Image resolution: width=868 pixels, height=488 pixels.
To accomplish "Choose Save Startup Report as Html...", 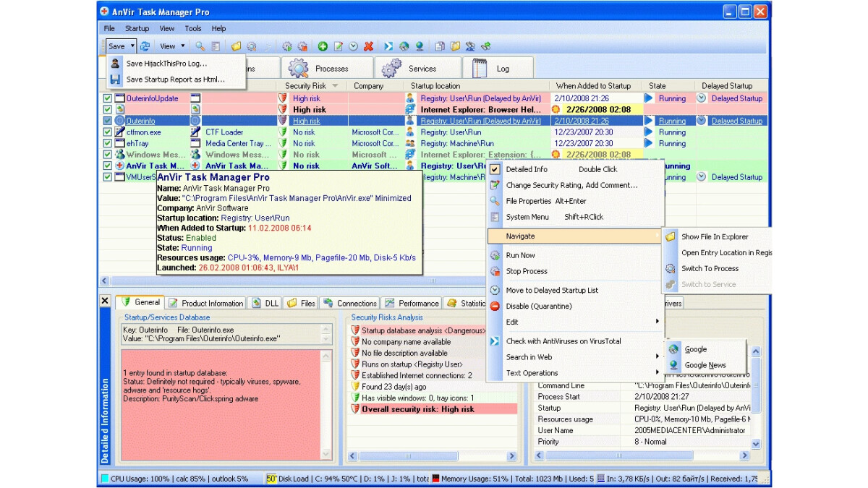I will 175,80.
